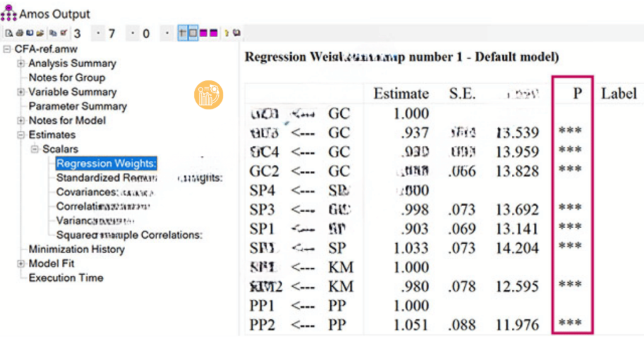Pick the second magenta heading color swatch
644x338 pixels.
(x=214, y=33)
